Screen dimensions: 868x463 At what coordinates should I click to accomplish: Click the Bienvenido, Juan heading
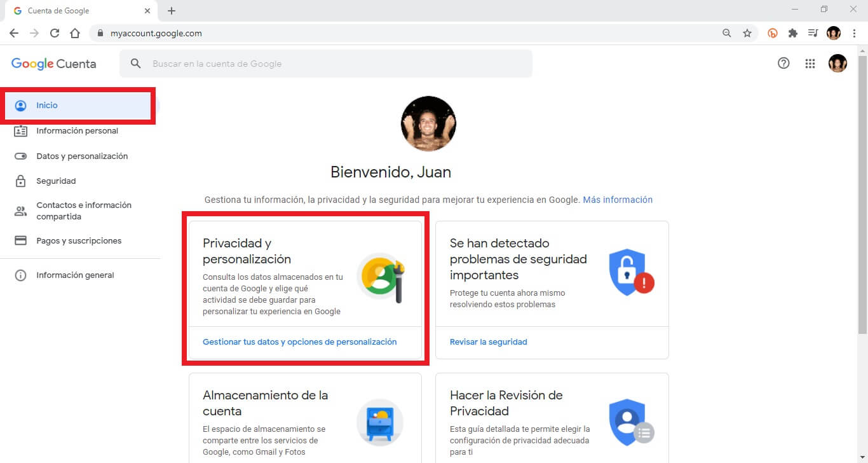391,172
